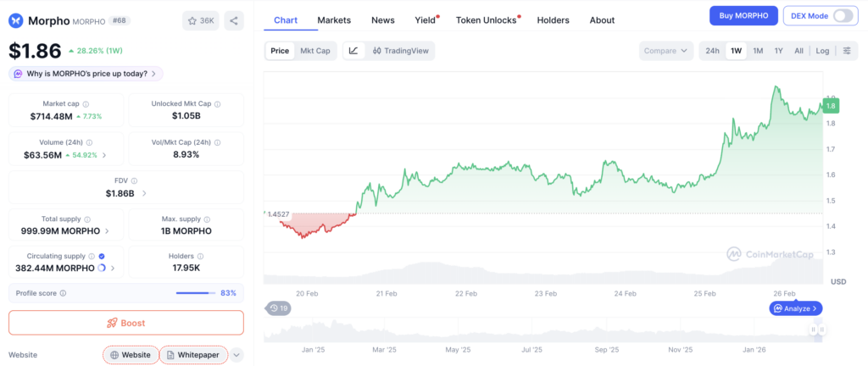The height and width of the screenshot is (366, 868).
Task: Switch to the Markets tab
Action: pyautogui.click(x=334, y=19)
